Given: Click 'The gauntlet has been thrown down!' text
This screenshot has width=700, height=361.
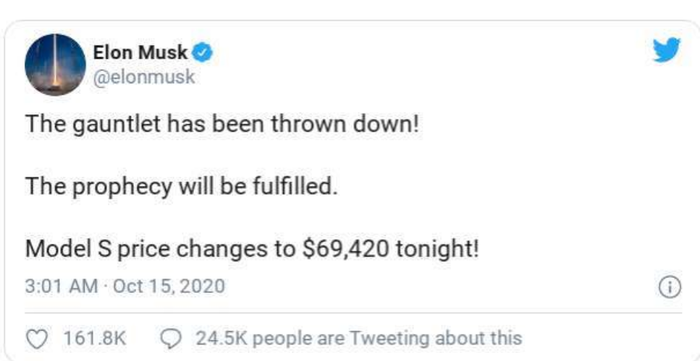Looking at the screenshot, I should [222, 125].
